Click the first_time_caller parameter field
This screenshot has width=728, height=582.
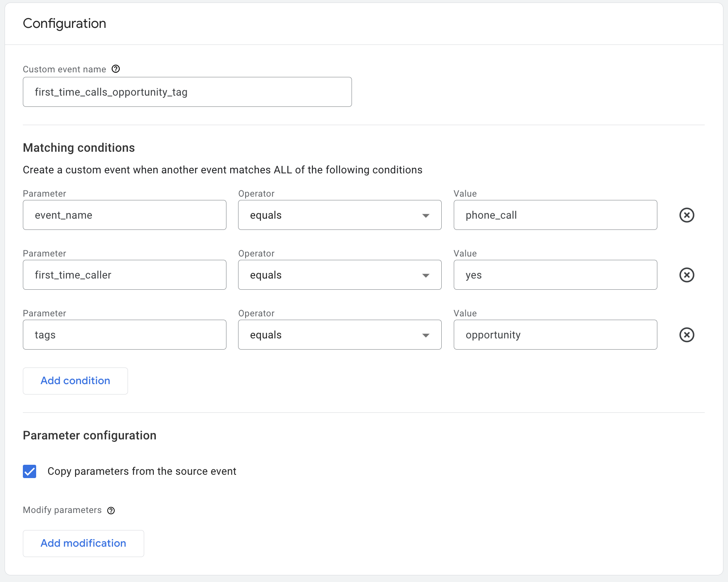pyautogui.click(x=124, y=275)
